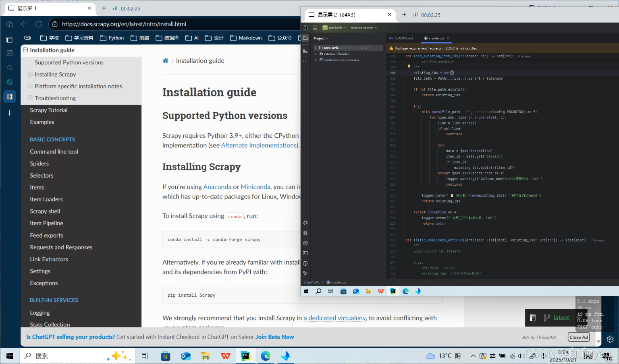Click crawler.py in PyCharm bottom breadcrumb
Image resolution: width=619 pixels, height=364 pixels.
pyautogui.click(x=337, y=282)
